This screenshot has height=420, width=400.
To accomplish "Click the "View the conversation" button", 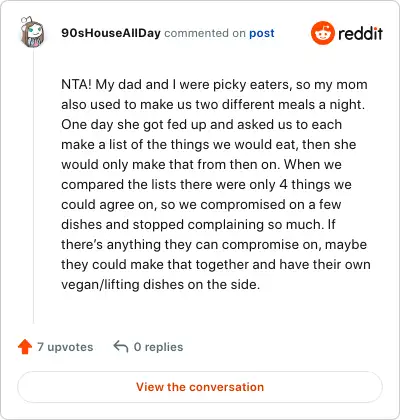I will pyautogui.click(x=200, y=387).
